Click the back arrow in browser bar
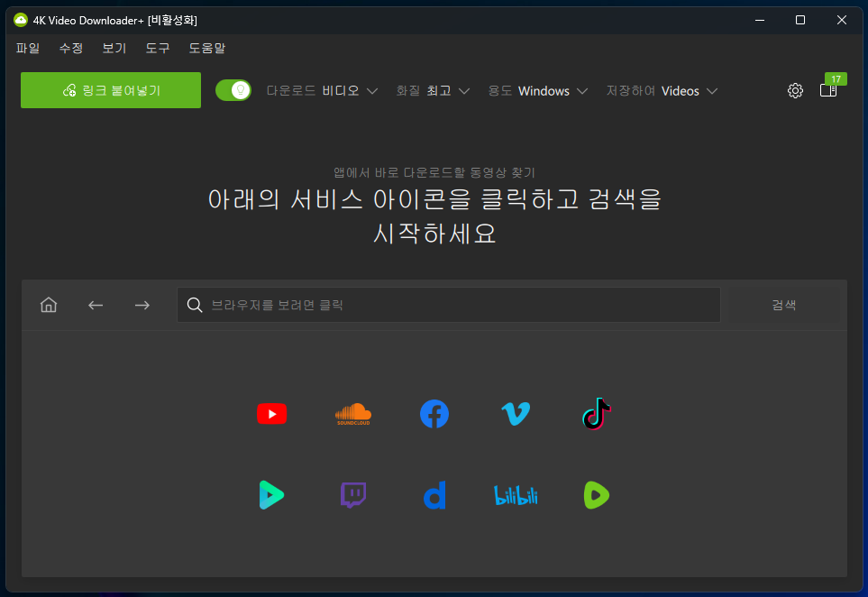 click(x=96, y=305)
